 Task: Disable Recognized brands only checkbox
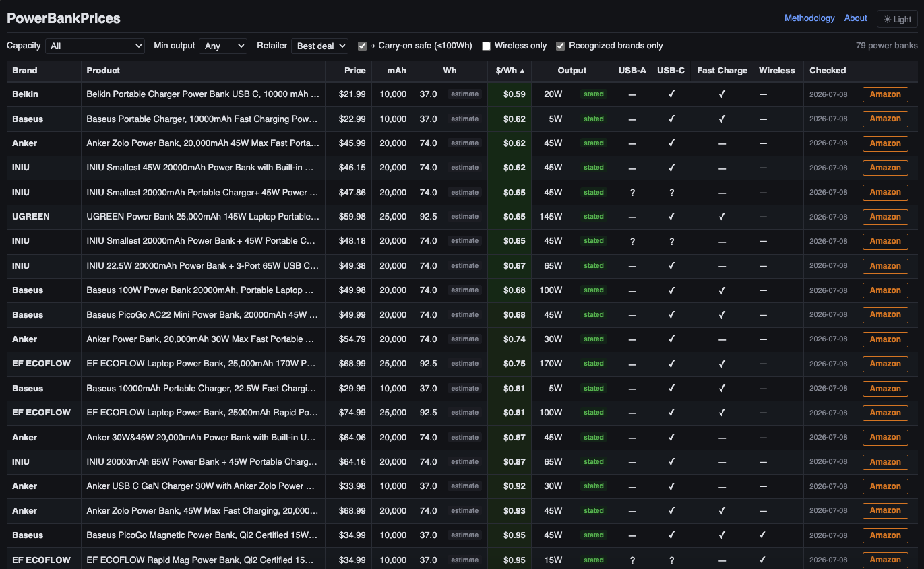pyautogui.click(x=560, y=46)
